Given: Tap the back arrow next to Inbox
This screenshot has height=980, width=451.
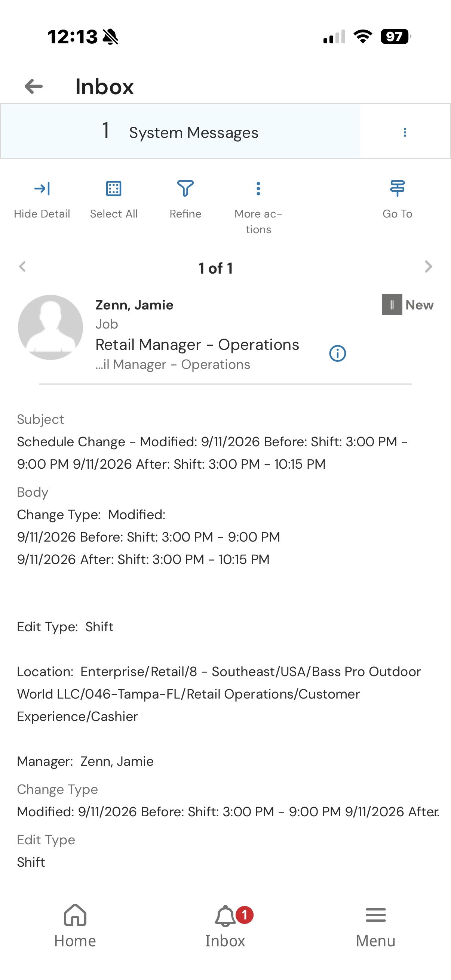Looking at the screenshot, I should pos(34,87).
